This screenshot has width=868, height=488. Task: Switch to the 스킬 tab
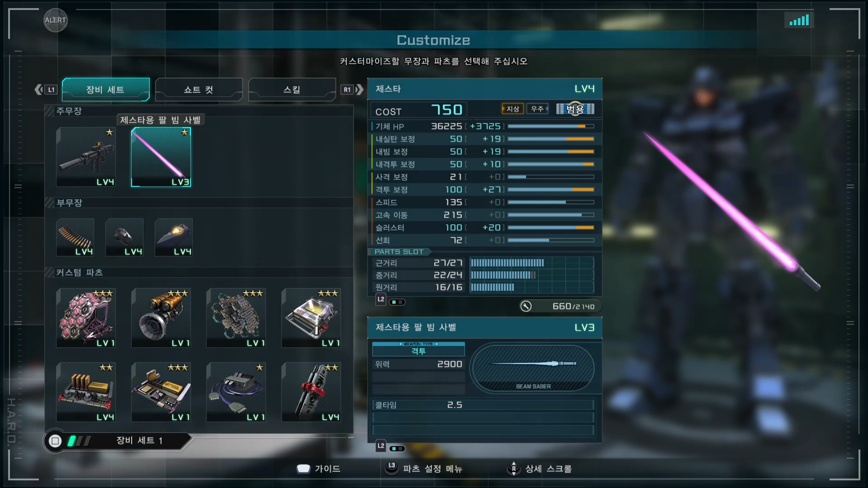(292, 90)
